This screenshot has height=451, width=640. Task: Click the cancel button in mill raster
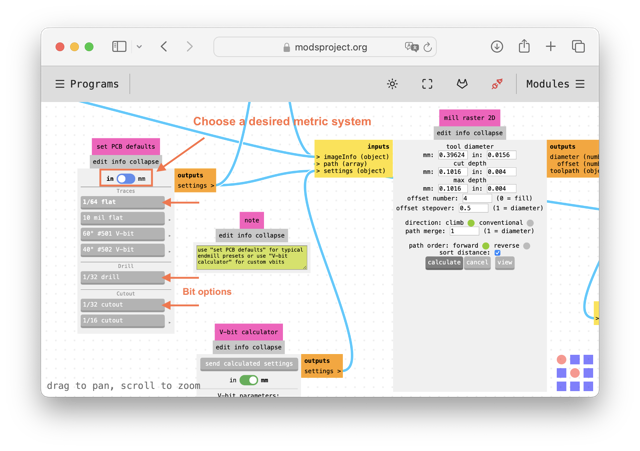tap(477, 262)
